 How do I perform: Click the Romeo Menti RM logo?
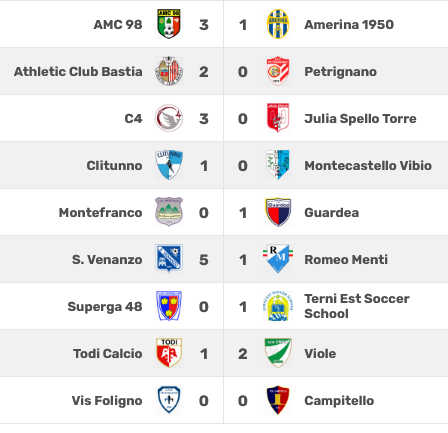click(x=278, y=259)
